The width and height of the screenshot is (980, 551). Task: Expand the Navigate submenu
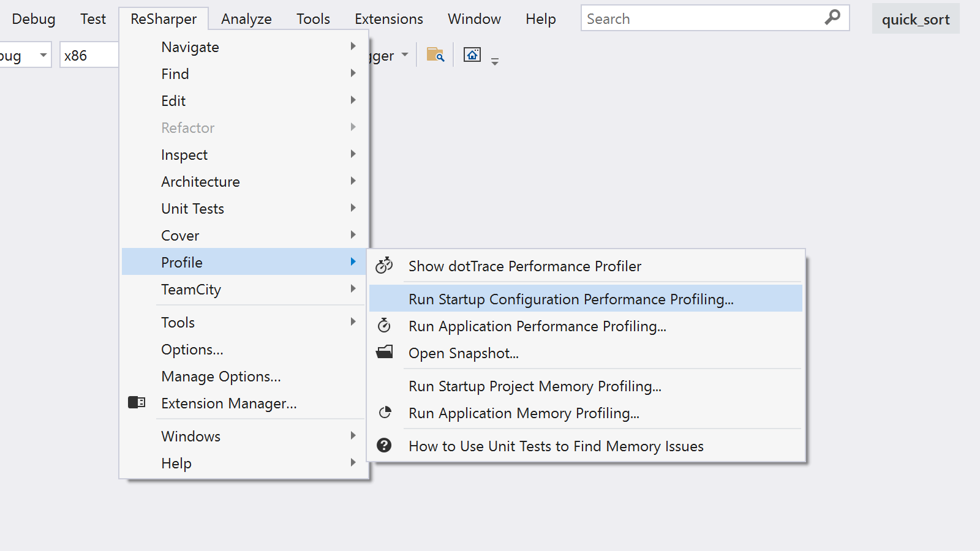[245, 47]
